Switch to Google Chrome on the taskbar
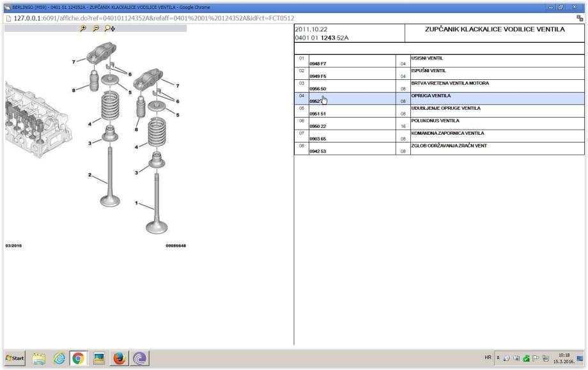The height and width of the screenshot is (370, 588). 79,358
